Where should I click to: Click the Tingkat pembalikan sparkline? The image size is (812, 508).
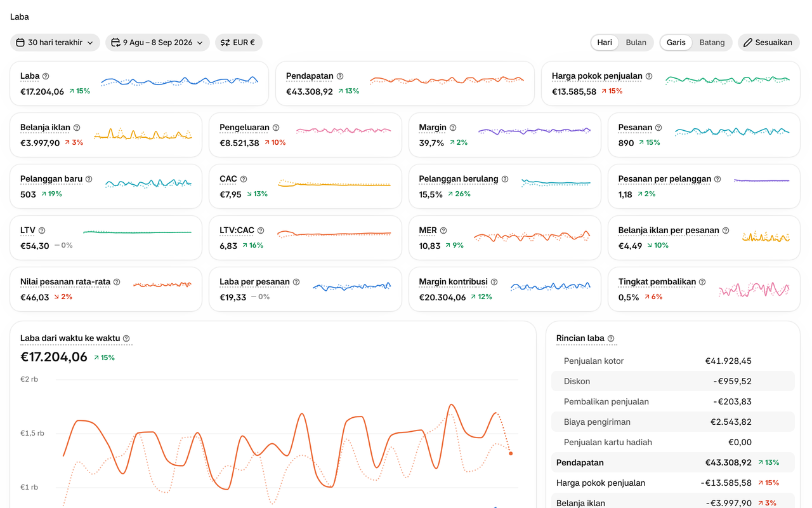point(754,290)
